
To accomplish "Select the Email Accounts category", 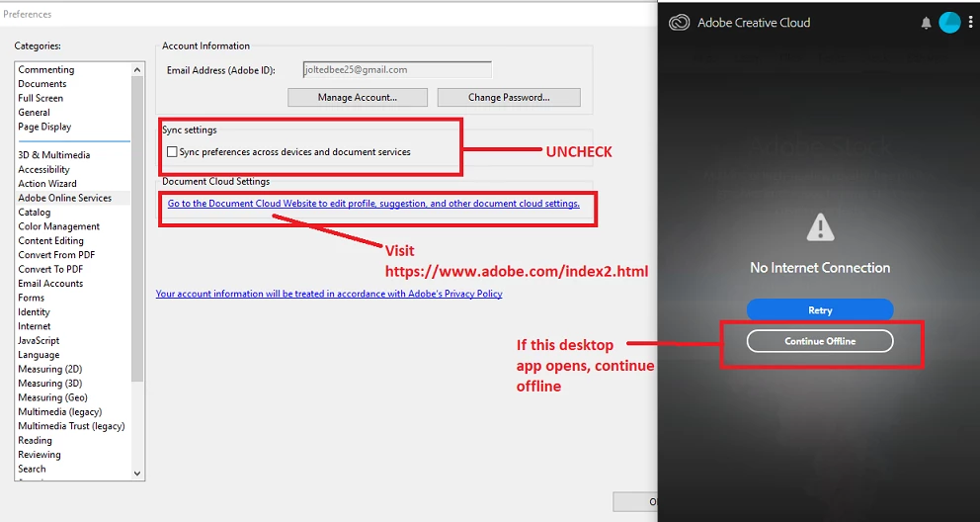I will (50, 284).
